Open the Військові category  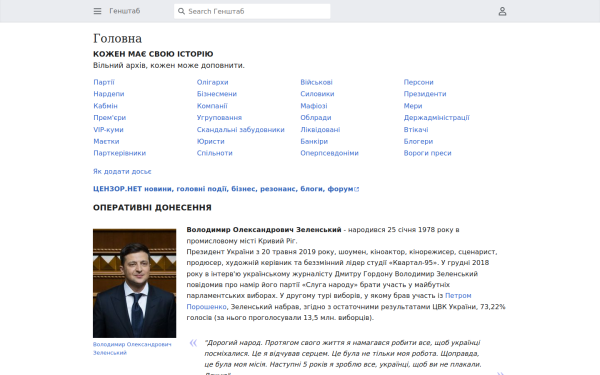point(316,82)
